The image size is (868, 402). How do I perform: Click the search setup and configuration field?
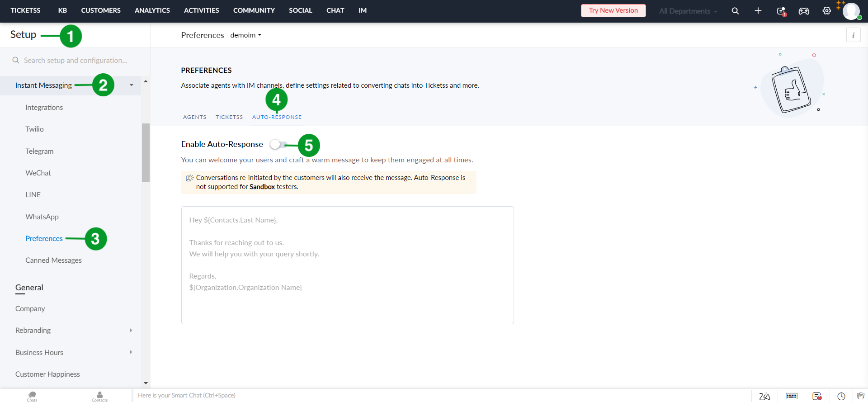click(75, 60)
